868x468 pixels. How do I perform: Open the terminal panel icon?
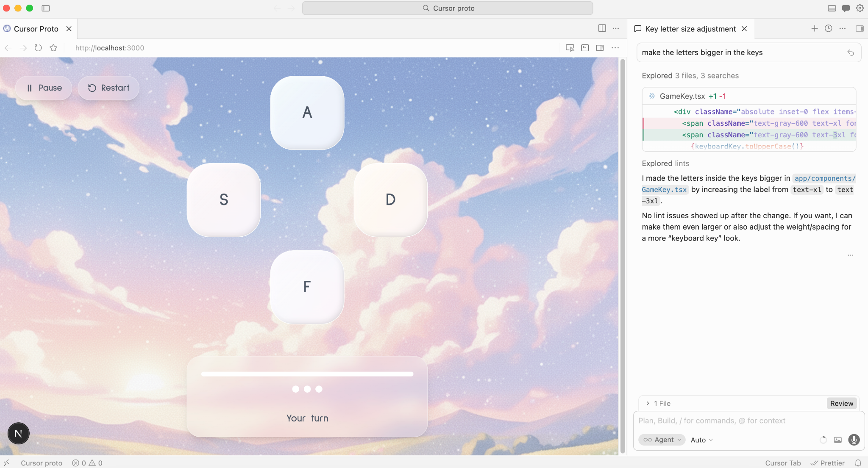point(585,48)
